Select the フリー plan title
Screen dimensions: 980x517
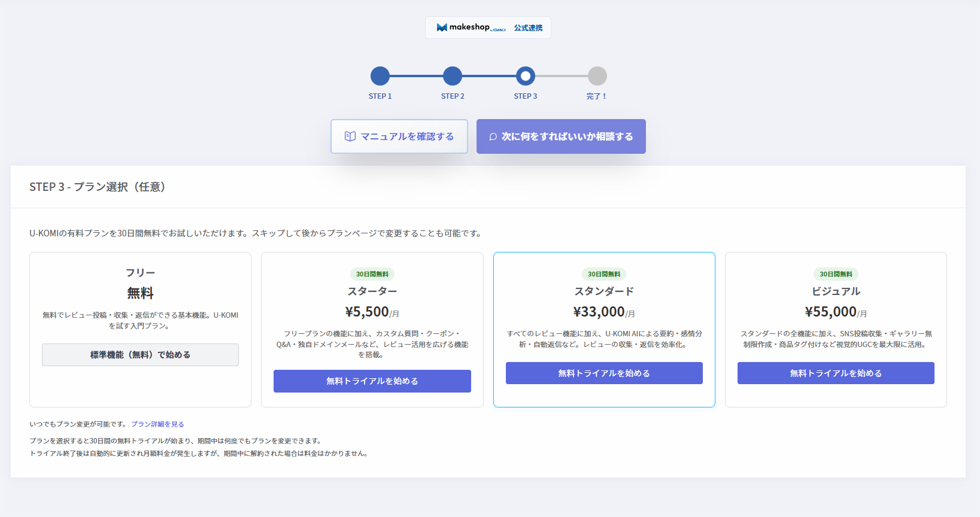(x=140, y=273)
